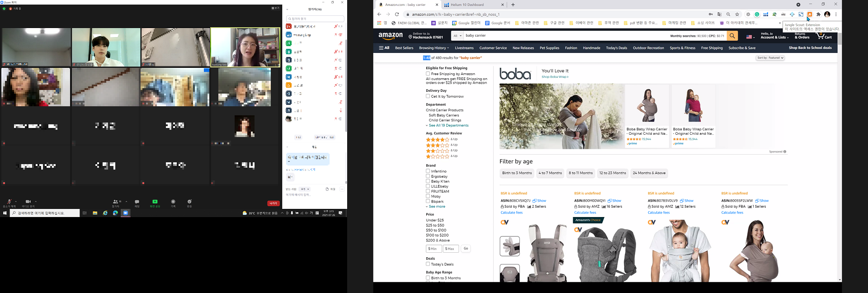Open Today's Deals in Amazon nav
868x293 pixels.
617,48
